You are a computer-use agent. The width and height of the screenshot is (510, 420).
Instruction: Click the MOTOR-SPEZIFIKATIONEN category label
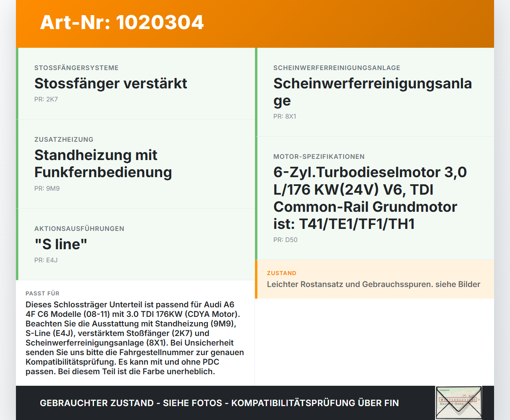coord(319,157)
